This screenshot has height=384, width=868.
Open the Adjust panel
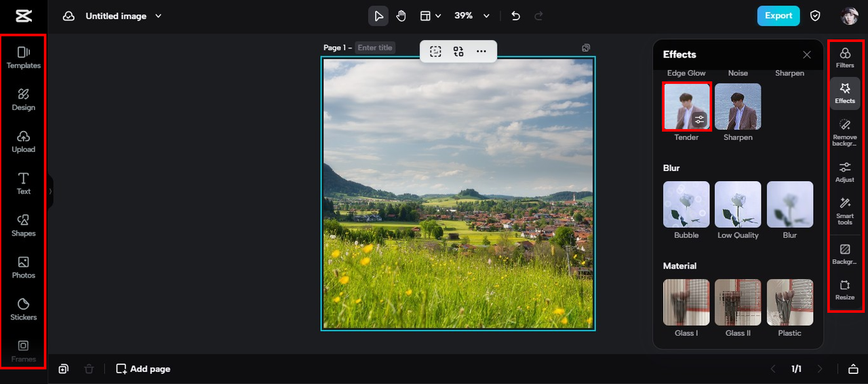point(845,172)
